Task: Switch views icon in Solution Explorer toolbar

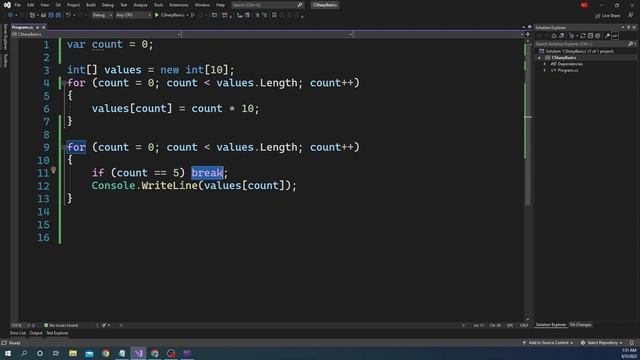Action: pos(562,36)
